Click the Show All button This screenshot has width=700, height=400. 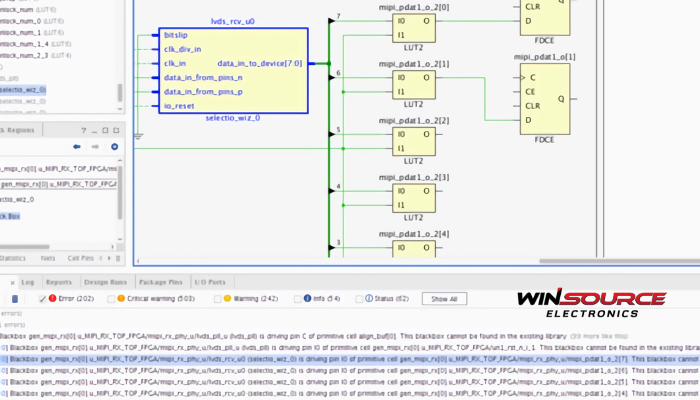coord(443,298)
